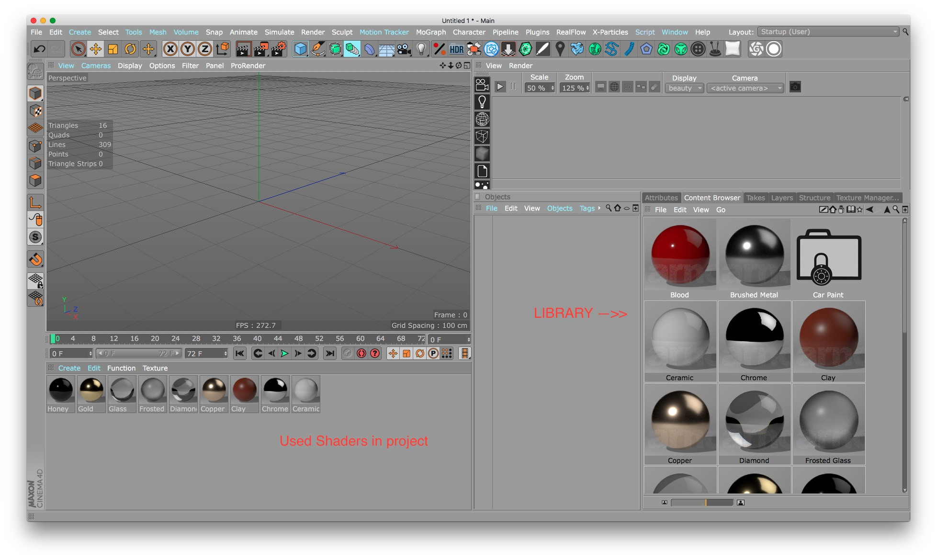Open the active camera dropdown
937x560 pixels.
tap(745, 88)
